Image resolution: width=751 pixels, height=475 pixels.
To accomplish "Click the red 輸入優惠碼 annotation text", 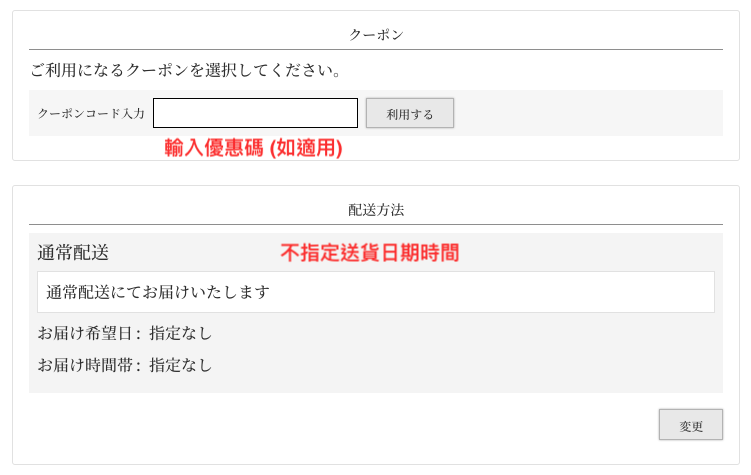I will tap(214, 148).
